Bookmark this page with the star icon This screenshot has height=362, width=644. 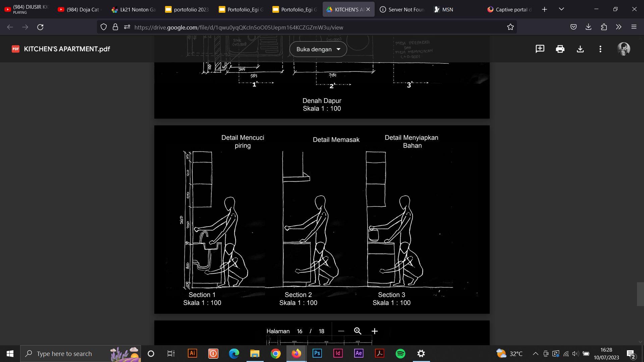tap(510, 27)
